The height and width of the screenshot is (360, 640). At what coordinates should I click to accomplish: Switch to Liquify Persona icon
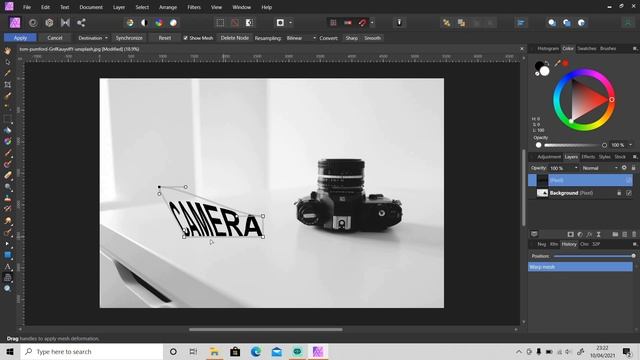[x=33, y=23]
